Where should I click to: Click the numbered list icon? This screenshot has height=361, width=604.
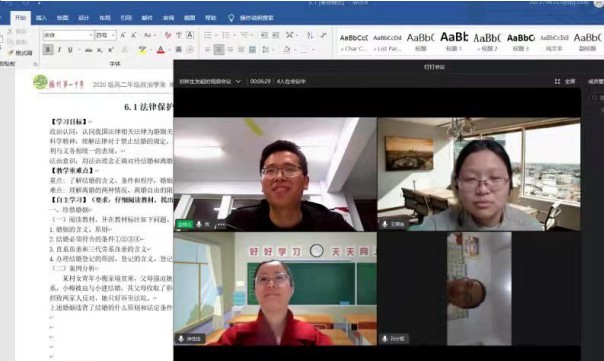[x=226, y=35]
